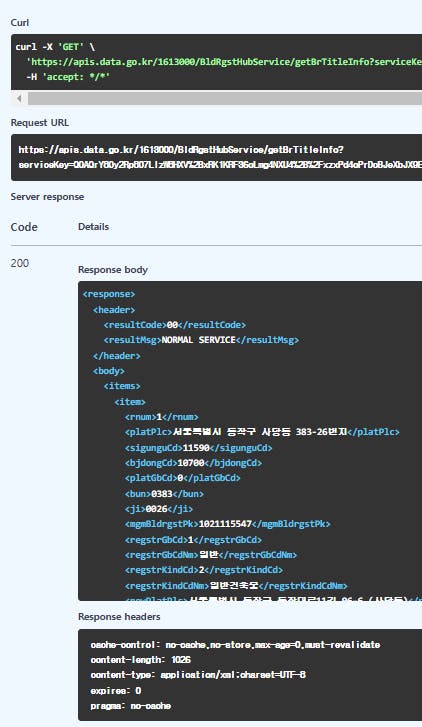This screenshot has height=727, width=422.
Task: Click the pragma: no-cache header line
Action: [131, 706]
